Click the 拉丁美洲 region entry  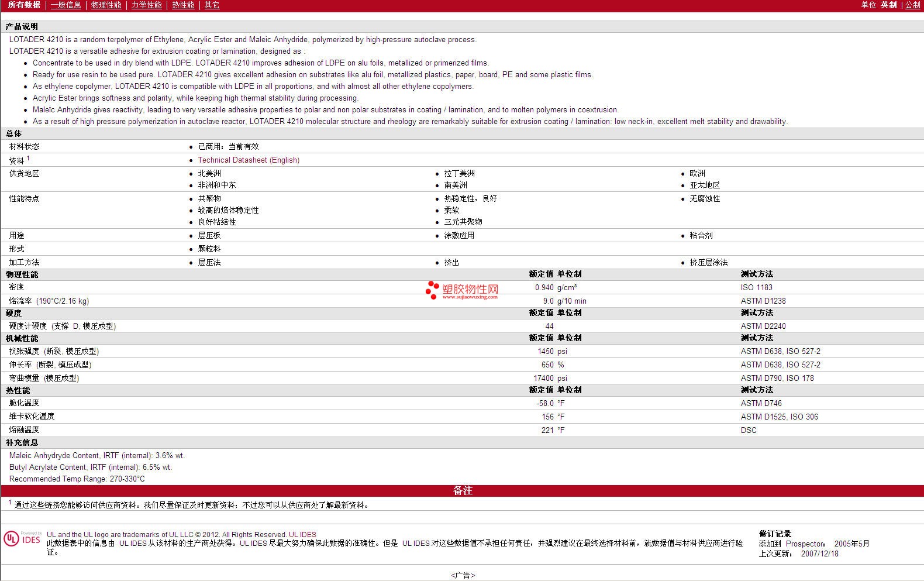coord(459,174)
